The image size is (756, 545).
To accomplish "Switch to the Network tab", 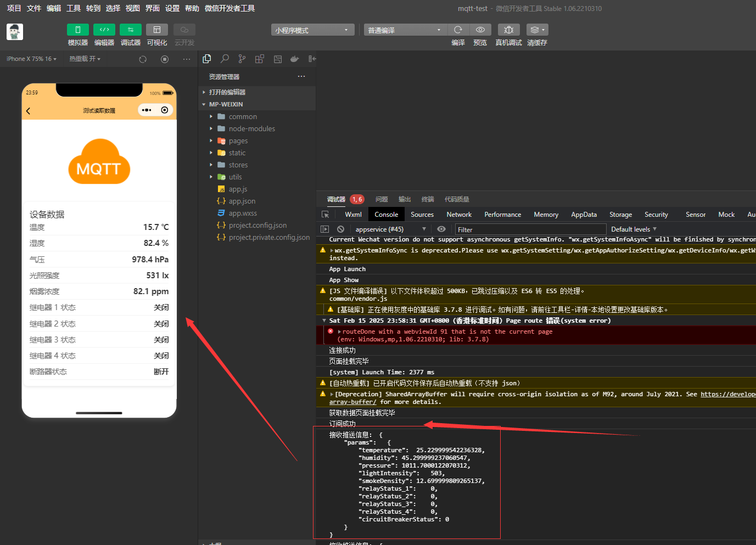I will 459,215.
